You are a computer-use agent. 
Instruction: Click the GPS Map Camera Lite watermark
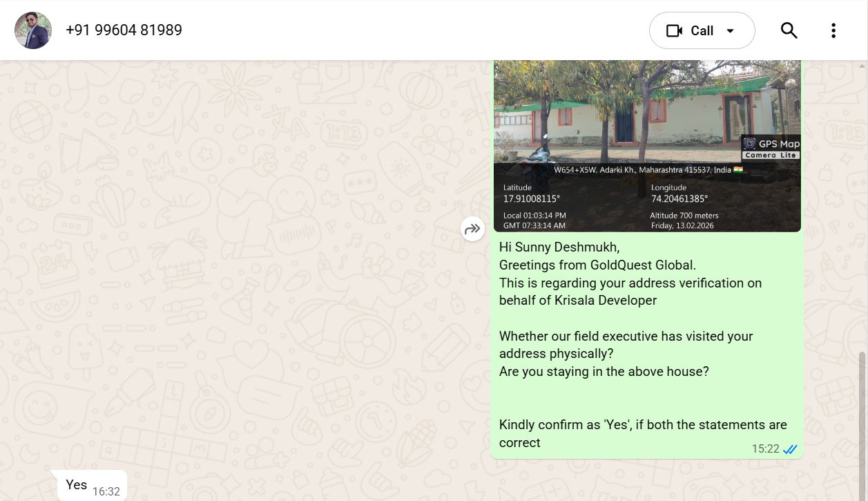(771, 148)
